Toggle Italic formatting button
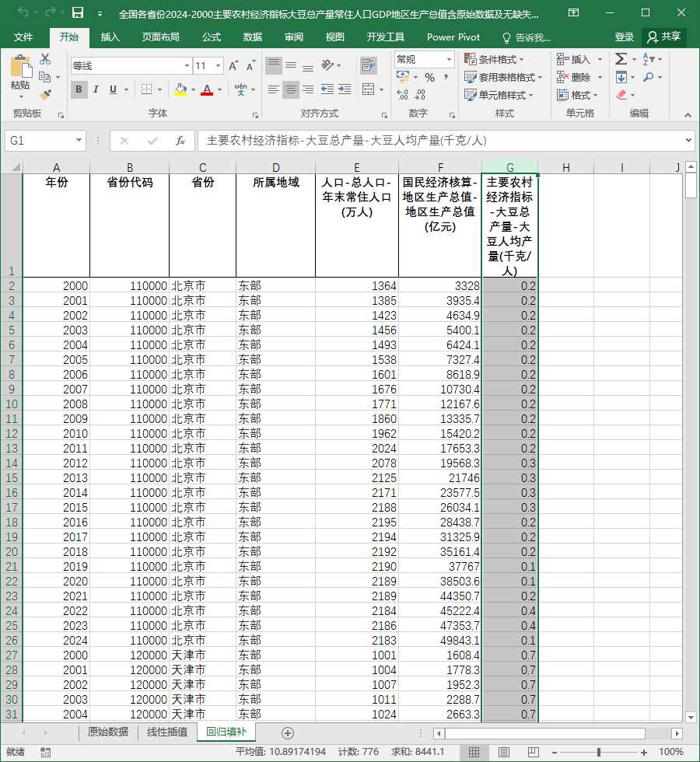 click(96, 89)
